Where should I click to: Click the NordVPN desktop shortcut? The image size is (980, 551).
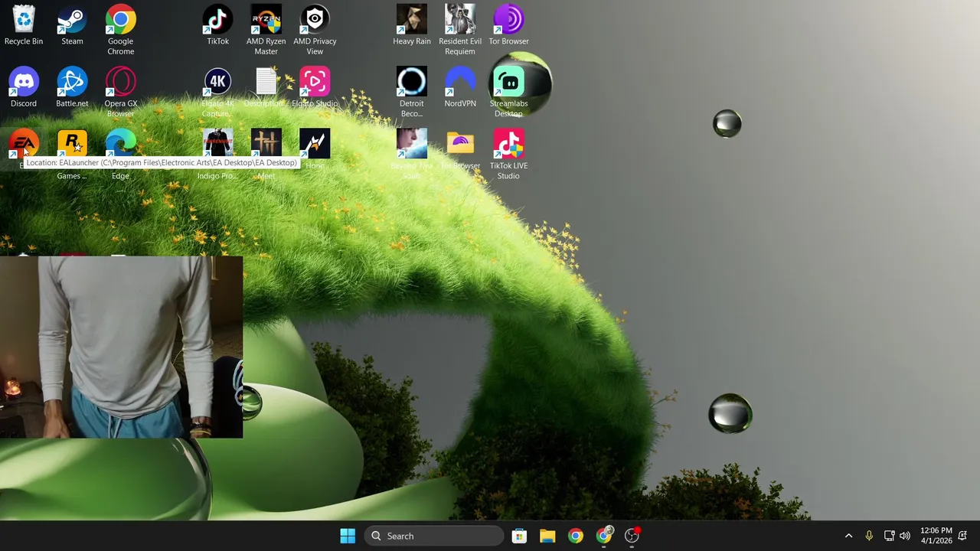pos(460,87)
